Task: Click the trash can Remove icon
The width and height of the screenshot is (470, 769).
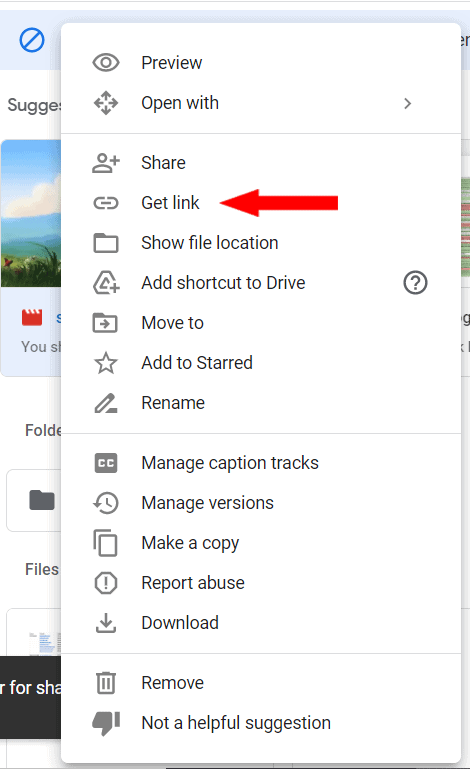Action: 106,683
